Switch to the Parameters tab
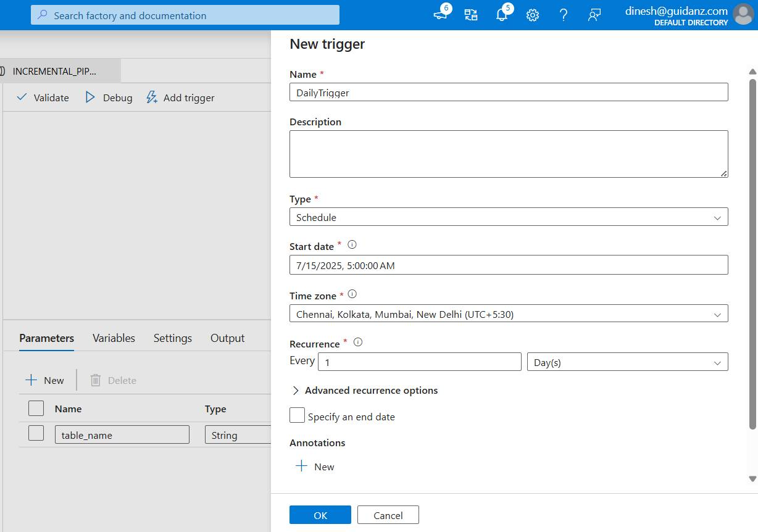The image size is (758, 532). (46, 338)
